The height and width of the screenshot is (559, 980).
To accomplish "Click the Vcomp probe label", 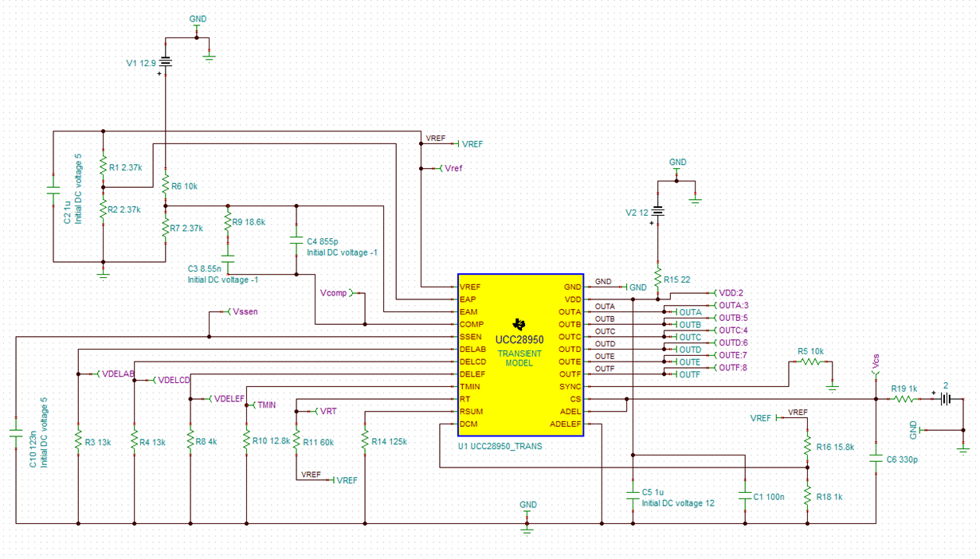I will coord(334,294).
